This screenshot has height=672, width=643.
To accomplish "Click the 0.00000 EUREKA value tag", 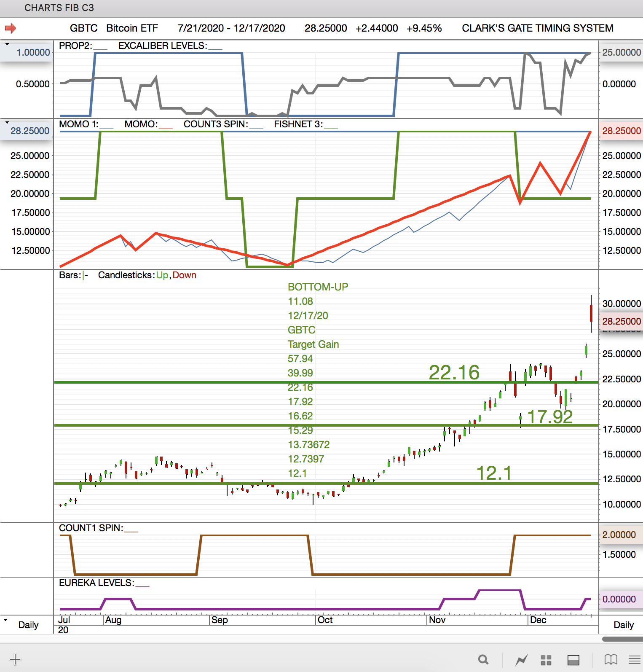I will [621, 599].
